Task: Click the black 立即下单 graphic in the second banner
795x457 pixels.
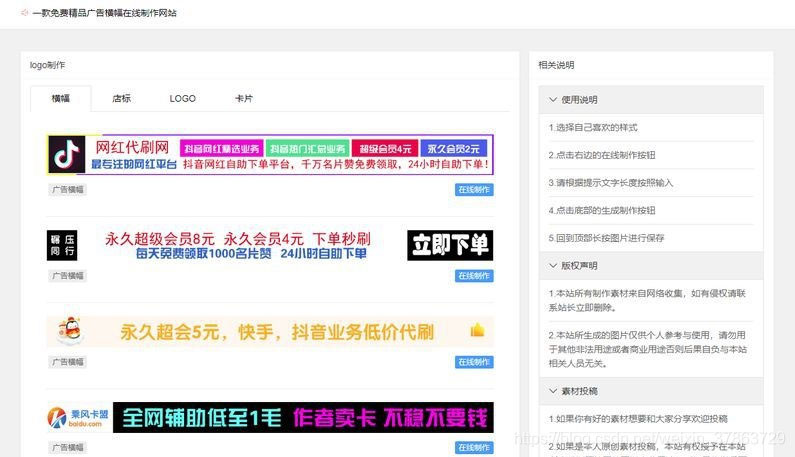Action: (x=449, y=245)
